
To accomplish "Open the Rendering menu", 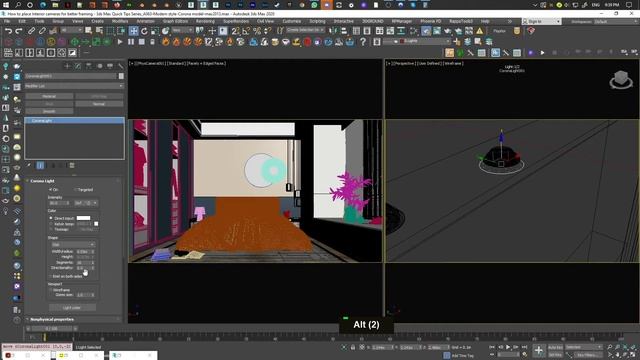I will (x=205, y=21).
